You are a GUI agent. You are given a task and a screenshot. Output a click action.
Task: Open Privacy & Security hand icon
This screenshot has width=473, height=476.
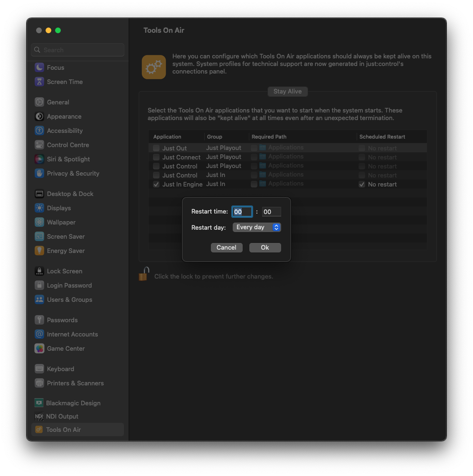[39, 173]
